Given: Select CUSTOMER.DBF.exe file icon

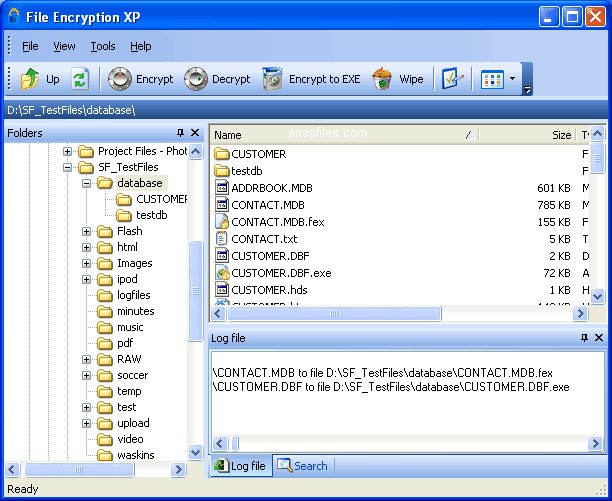Looking at the screenshot, I should click(222, 273).
